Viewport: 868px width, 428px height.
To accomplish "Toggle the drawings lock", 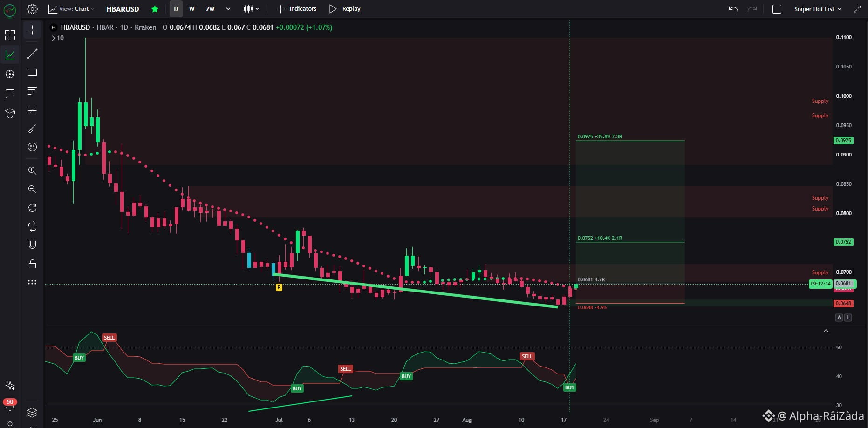I will pos(32,264).
